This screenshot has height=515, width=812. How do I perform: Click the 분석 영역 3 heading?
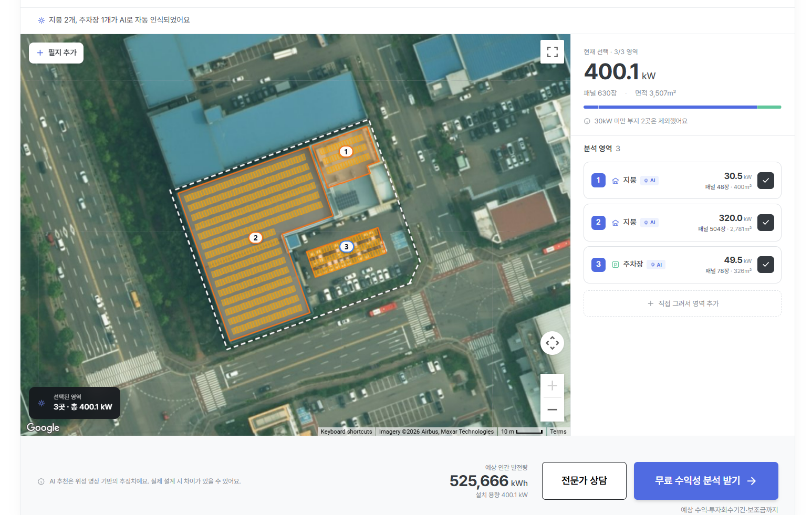click(602, 149)
